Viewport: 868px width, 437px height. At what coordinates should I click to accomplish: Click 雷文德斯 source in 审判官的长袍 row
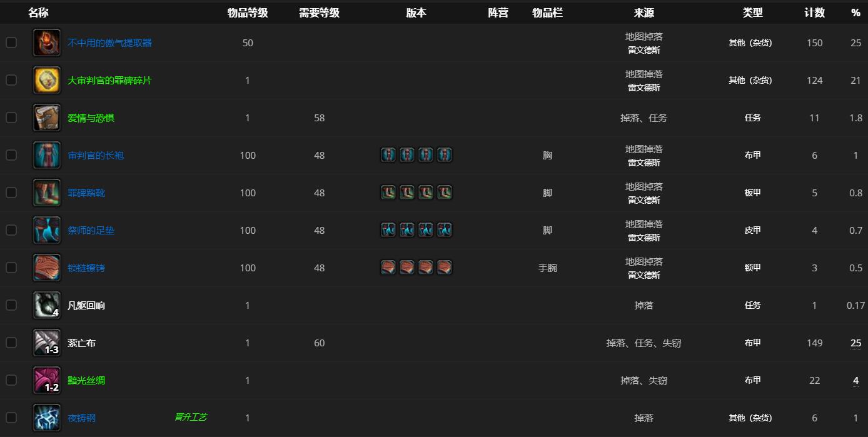643,163
